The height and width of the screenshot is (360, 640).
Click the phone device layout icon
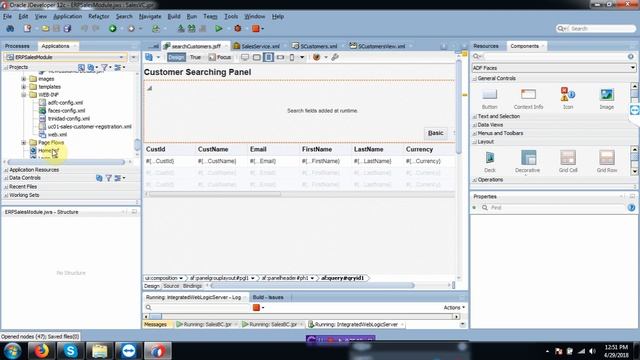[292, 57]
